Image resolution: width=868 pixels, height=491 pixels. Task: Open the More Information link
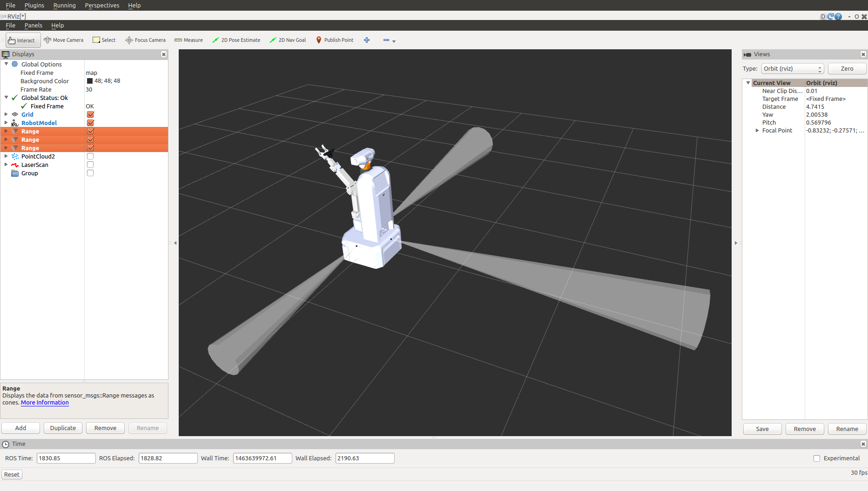pyautogui.click(x=45, y=403)
